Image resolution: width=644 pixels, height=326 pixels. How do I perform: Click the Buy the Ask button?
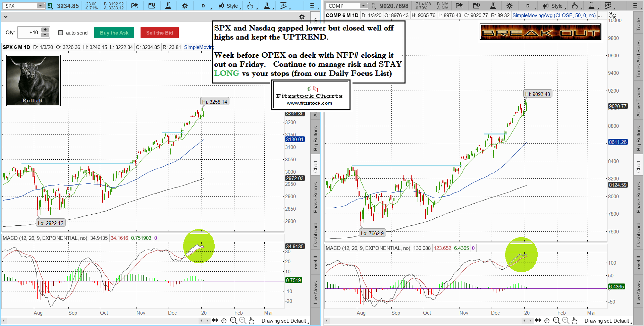point(114,33)
